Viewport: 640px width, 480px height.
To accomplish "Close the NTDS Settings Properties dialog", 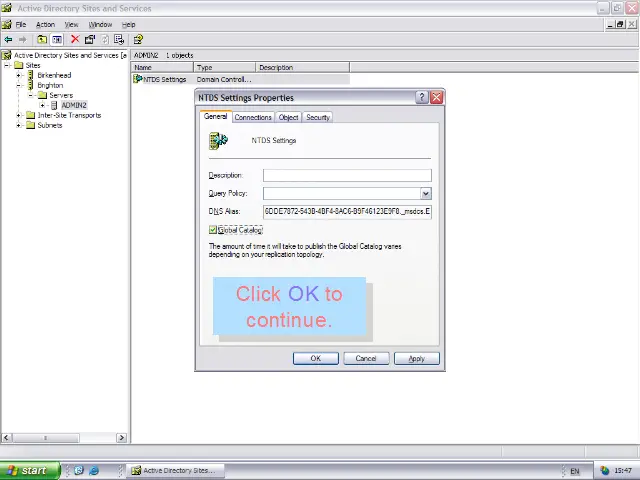I will pyautogui.click(x=436, y=98).
